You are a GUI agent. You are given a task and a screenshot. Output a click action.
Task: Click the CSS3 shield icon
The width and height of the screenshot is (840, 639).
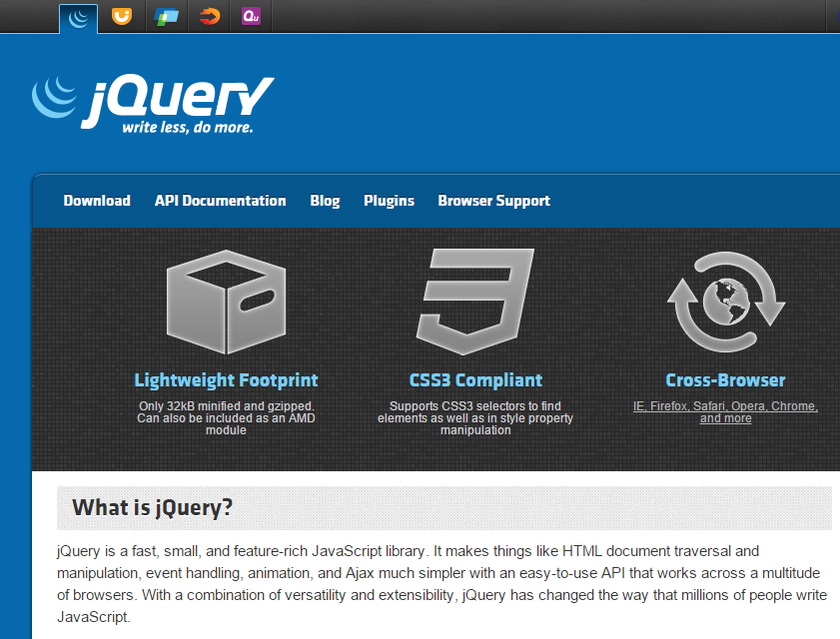475,302
